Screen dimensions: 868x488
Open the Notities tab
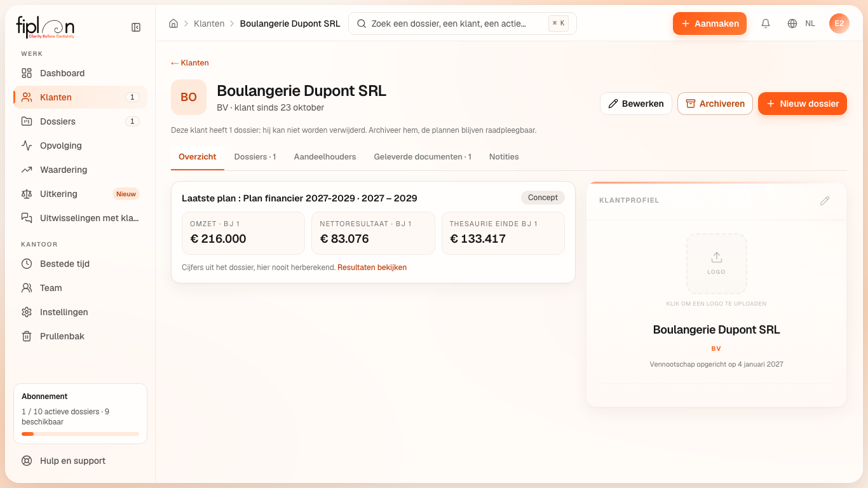pyautogui.click(x=504, y=157)
